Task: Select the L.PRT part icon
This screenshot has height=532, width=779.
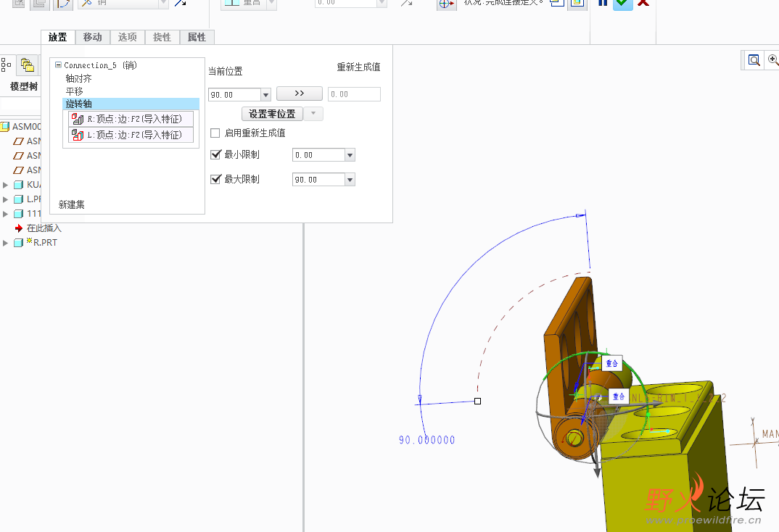Action: pyautogui.click(x=18, y=199)
